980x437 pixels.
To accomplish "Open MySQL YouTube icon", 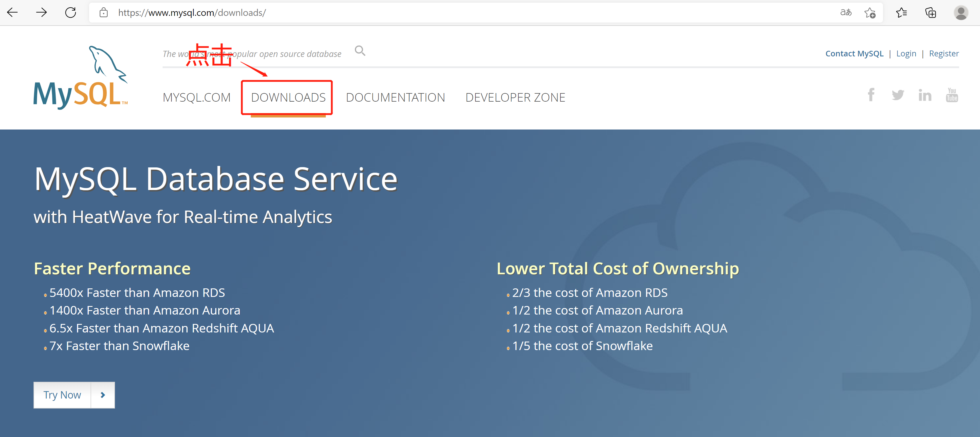I will 952,95.
